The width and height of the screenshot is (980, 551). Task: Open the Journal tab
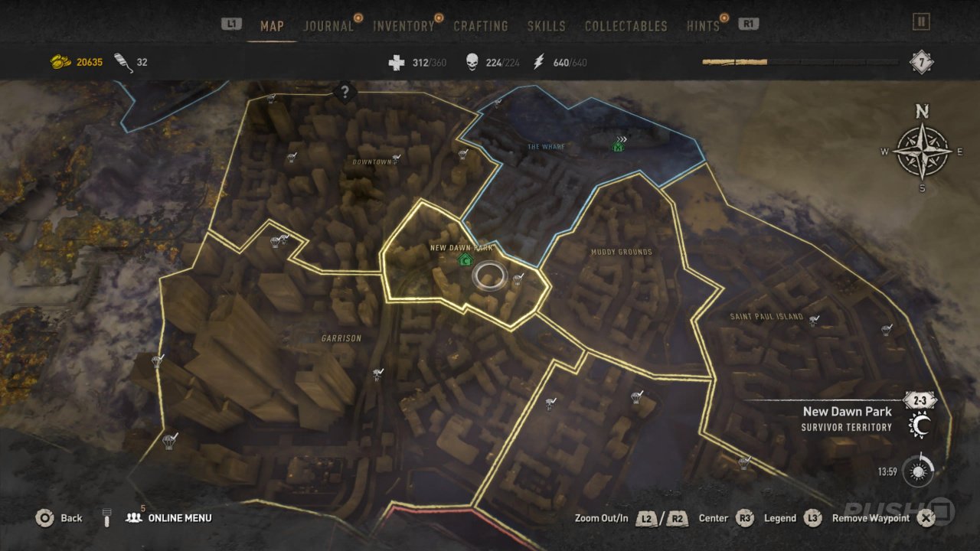(329, 26)
